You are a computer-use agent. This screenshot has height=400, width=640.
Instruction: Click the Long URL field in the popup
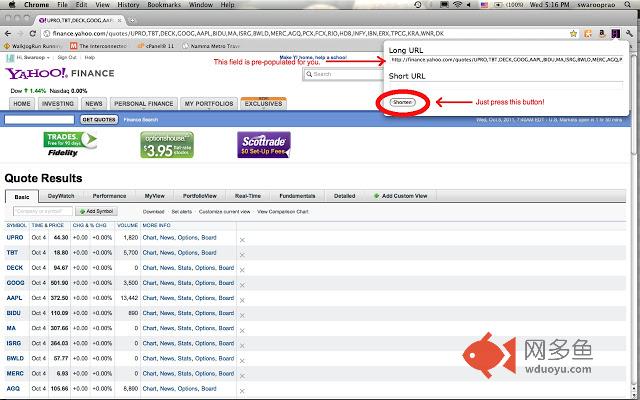(x=506, y=60)
